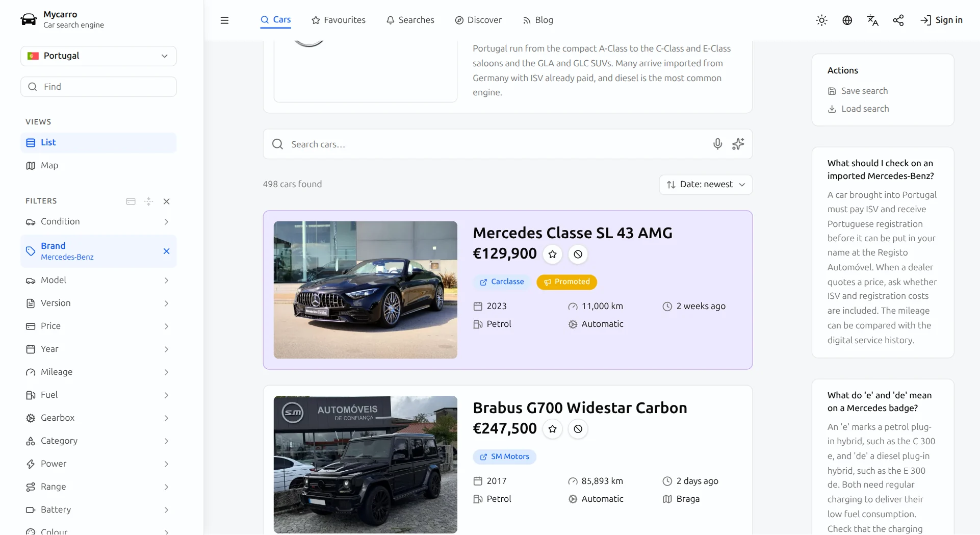Go to the Discover tab
The image size is (980, 535).
point(478,20)
